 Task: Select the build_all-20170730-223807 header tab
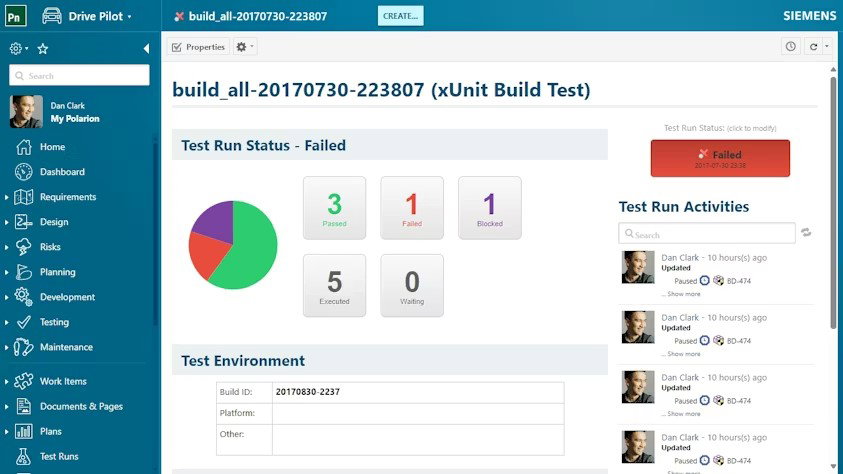[x=251, y=16]
